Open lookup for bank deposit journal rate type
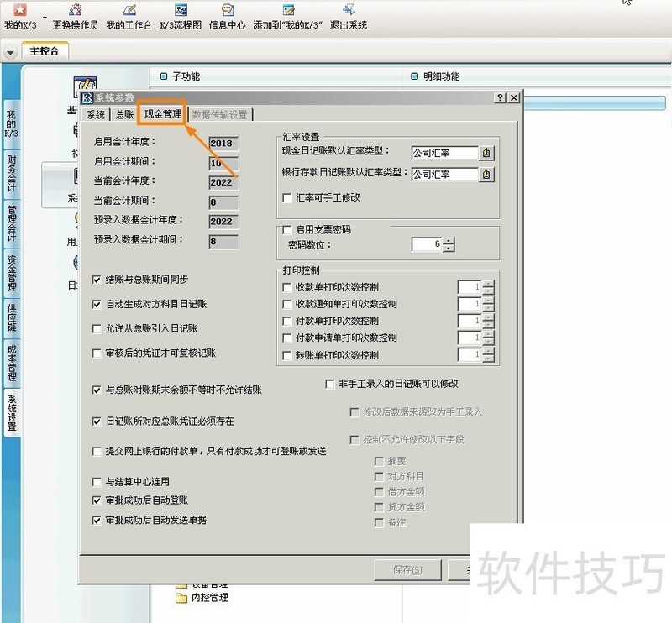This screenshot has width=672, height=623. [486, 175]
